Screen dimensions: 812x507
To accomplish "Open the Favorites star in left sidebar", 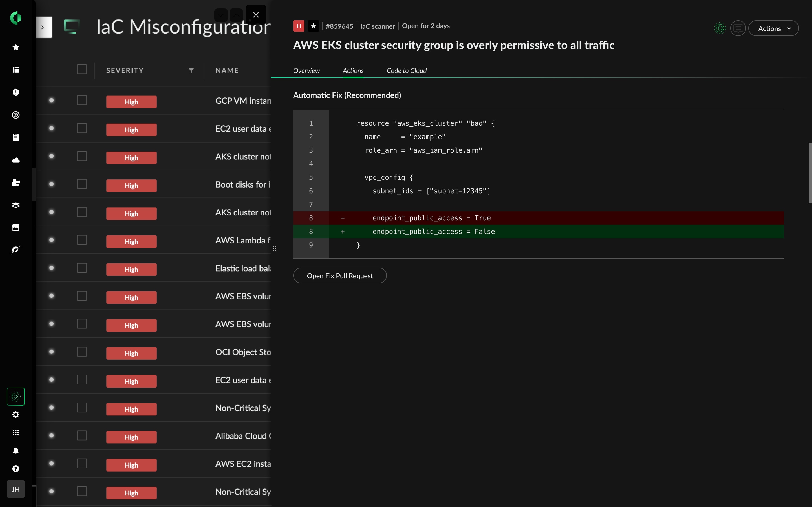I will coord(16,47).
